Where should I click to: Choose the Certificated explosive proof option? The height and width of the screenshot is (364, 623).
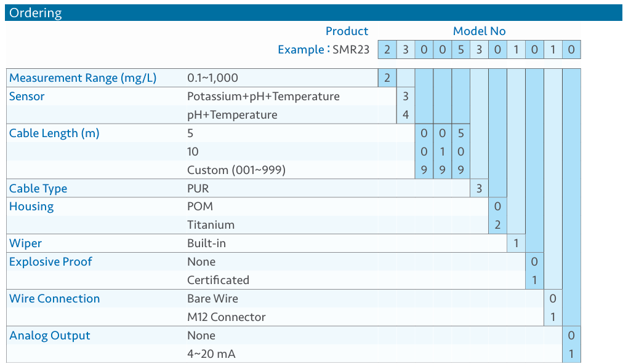[x=218, y=280]
